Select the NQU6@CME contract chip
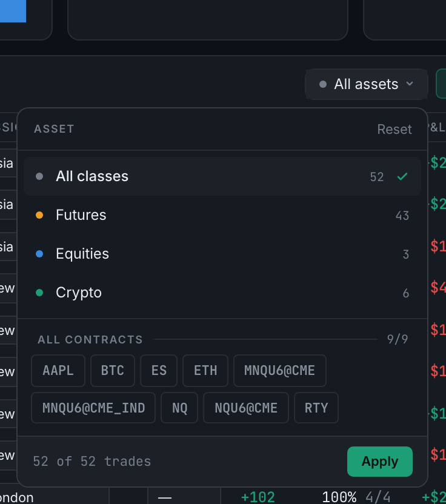The image size is (446, 504). pyautogui.click(x=246, y=408)
